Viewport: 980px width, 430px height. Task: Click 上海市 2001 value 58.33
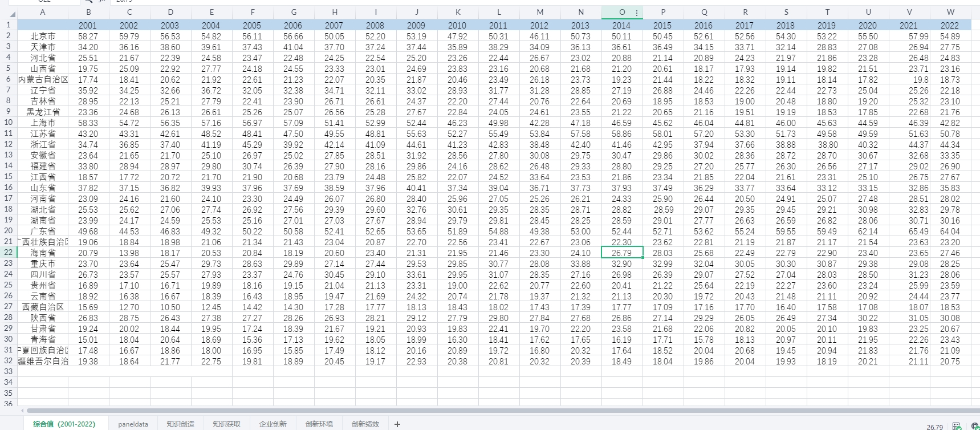click(88, 123)
